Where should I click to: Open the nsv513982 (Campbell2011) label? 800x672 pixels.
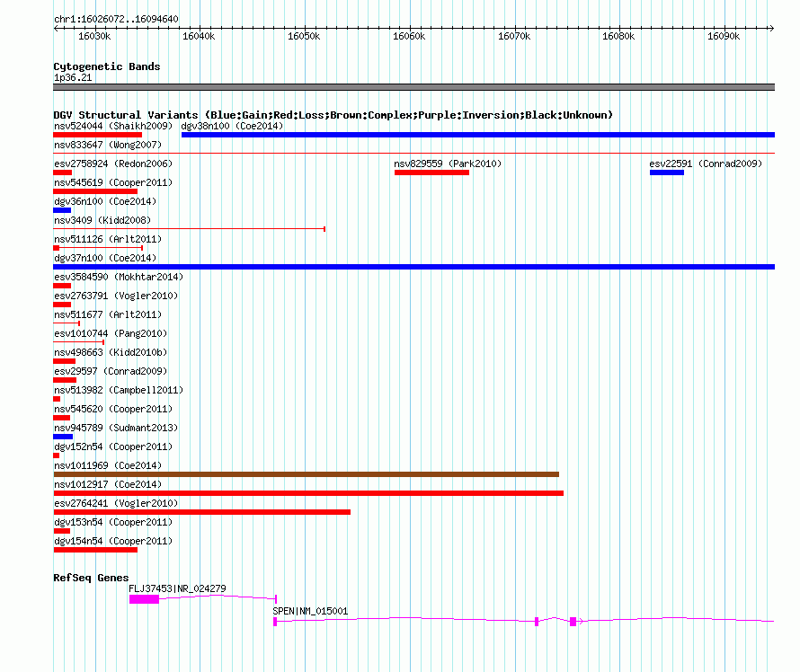(119, 390)
